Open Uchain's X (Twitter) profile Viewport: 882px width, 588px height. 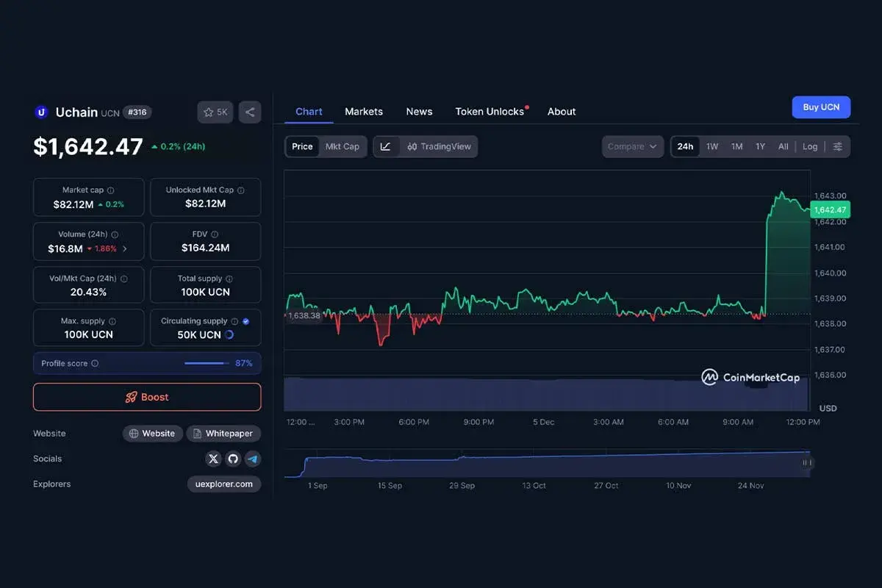pyautogui.click(x=213, y=459)
